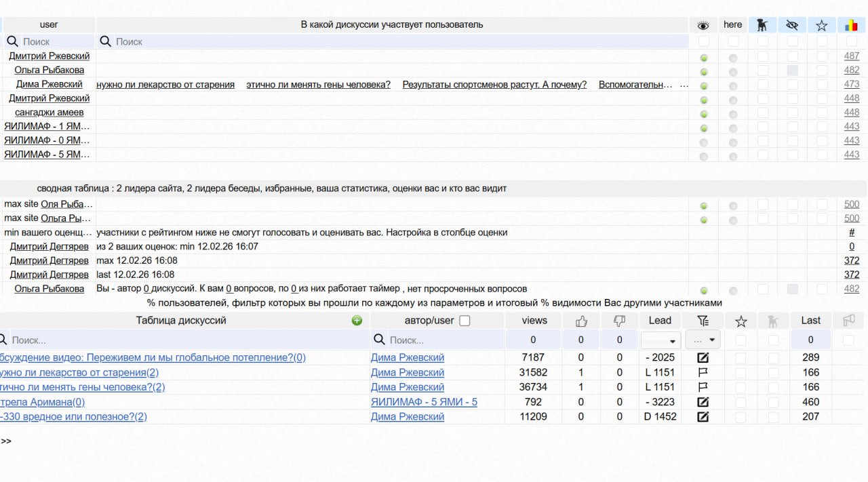Click the user search field in top table
The image size is (868, 482).
pyautogui.click(x=57, y=41)
